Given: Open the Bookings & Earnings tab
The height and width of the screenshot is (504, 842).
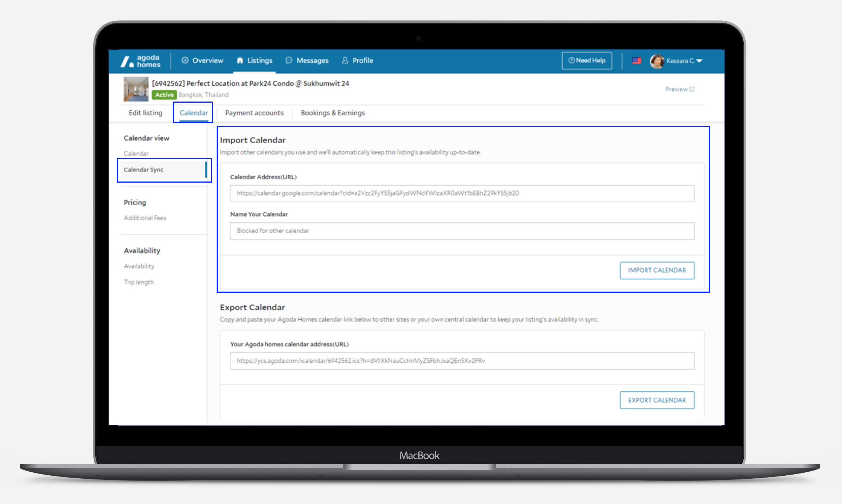Looking at the screenshot, I should (333, 113).
